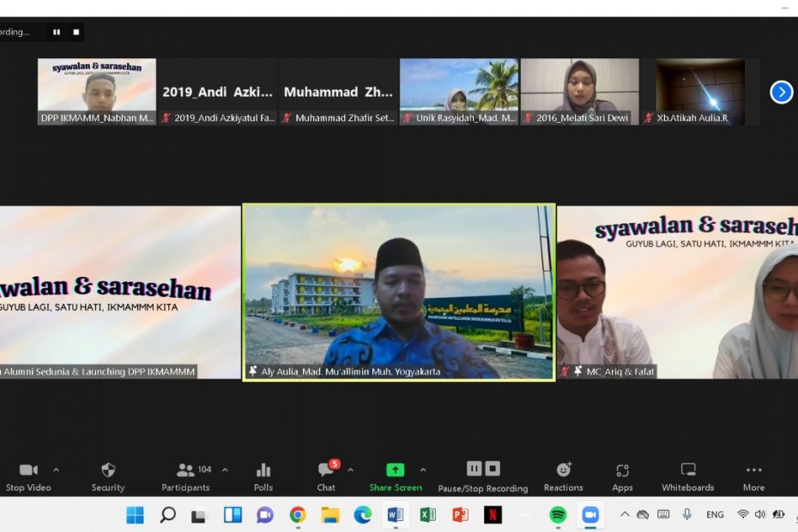Image resolution: width=798 pixels, height=532 pixels.
Task: Stop recording using top-left square button
Action: tap(76, 33)
